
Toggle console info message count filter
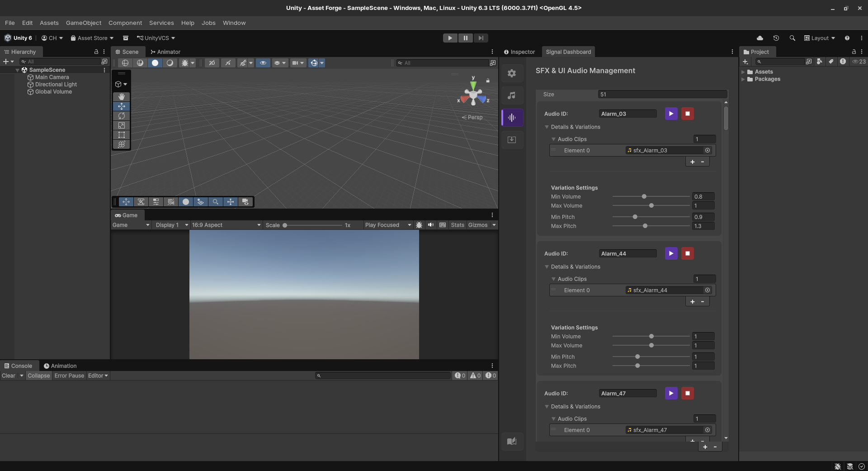pyautogui.click(x=460, y=376)
